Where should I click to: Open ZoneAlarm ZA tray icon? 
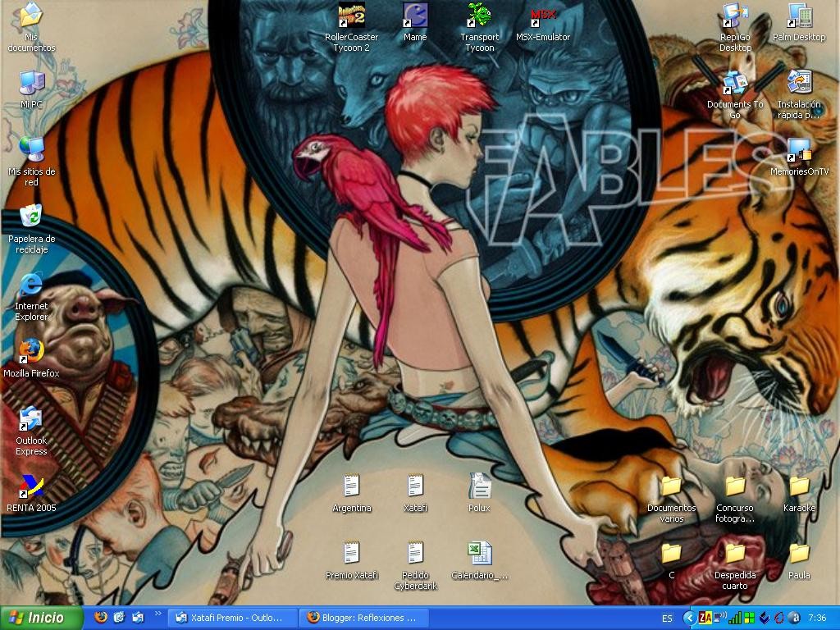(x=705, y=619)
